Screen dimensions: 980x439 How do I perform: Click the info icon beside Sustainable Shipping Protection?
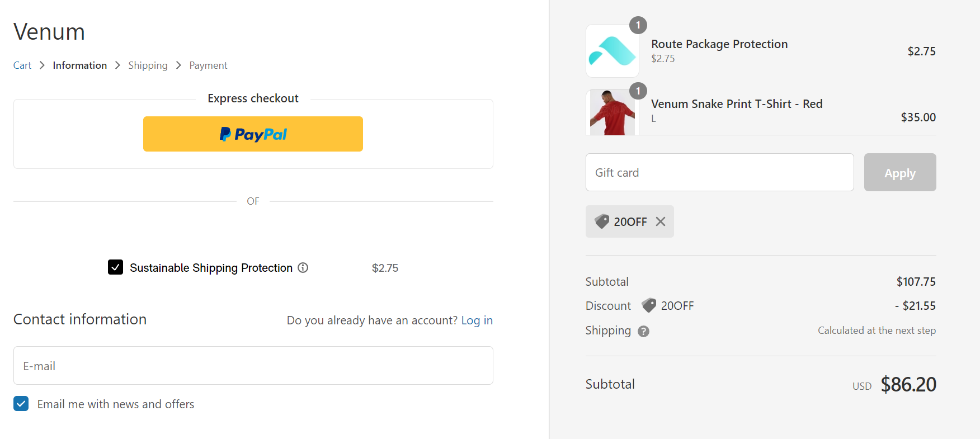pos(303,268)
